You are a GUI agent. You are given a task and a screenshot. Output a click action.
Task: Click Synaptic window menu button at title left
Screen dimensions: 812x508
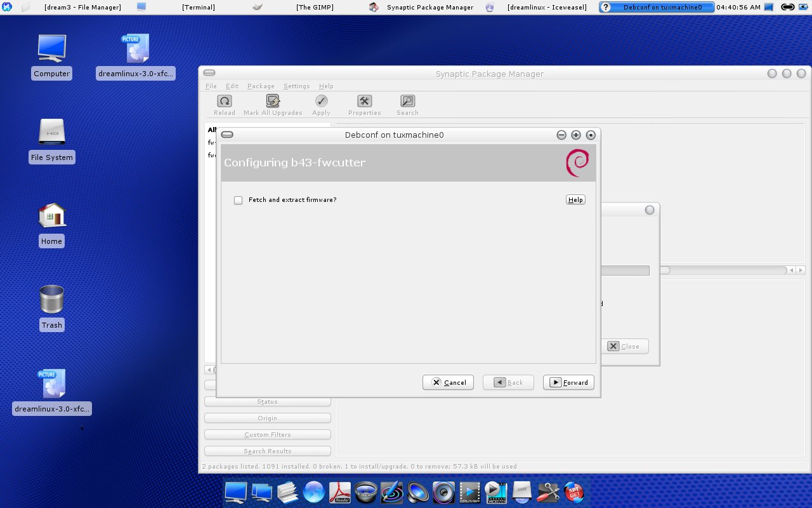(x=209, y=74)
